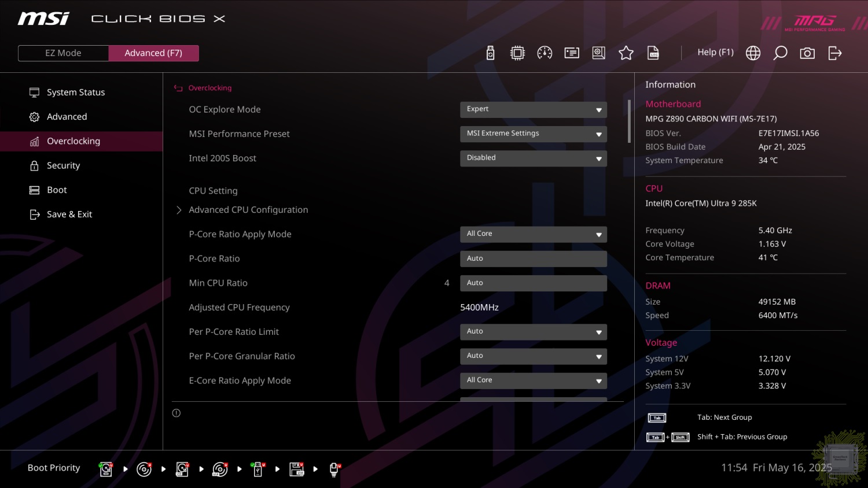Open System Status in the sidebar
Viewport: 868px width, 488px height.
pos(82,93)
